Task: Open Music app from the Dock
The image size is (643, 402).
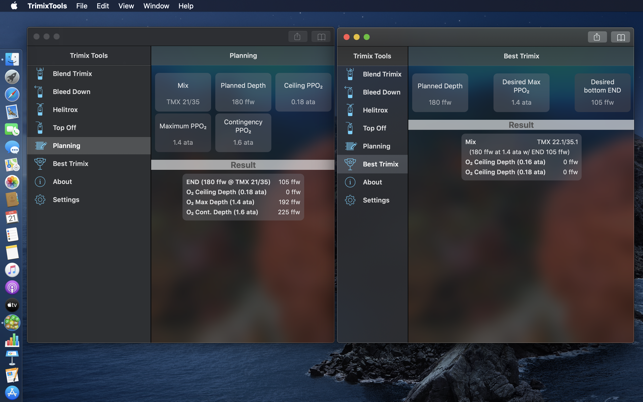Action: click(12, 270)
